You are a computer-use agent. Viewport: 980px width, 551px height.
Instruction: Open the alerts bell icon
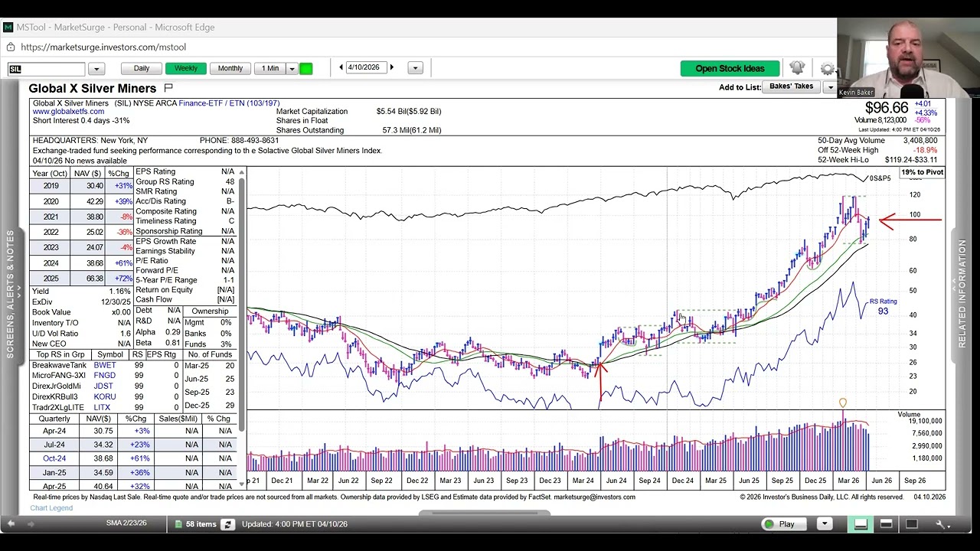(797, 68)
